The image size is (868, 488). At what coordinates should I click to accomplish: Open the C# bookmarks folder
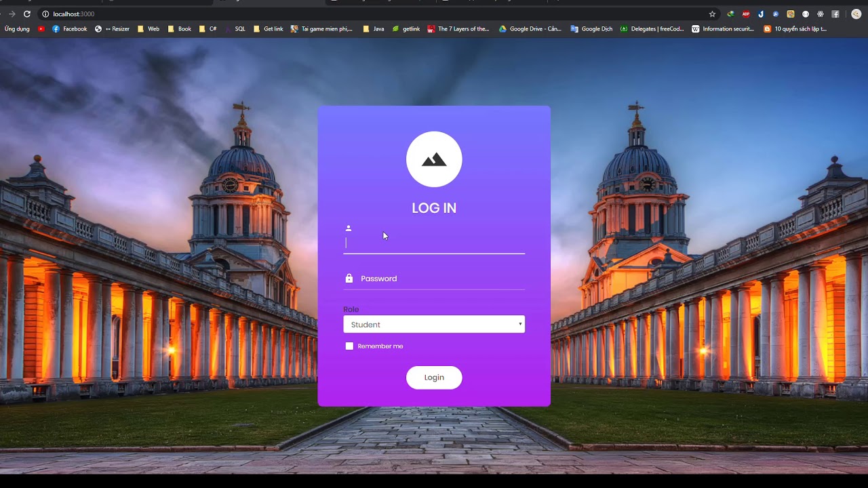click(208, 29)
